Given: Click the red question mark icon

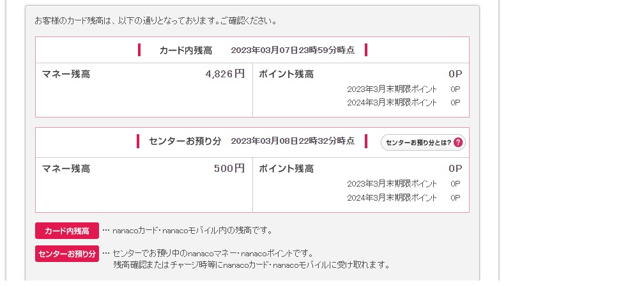Looking at the screenshot, I should 458,142.
